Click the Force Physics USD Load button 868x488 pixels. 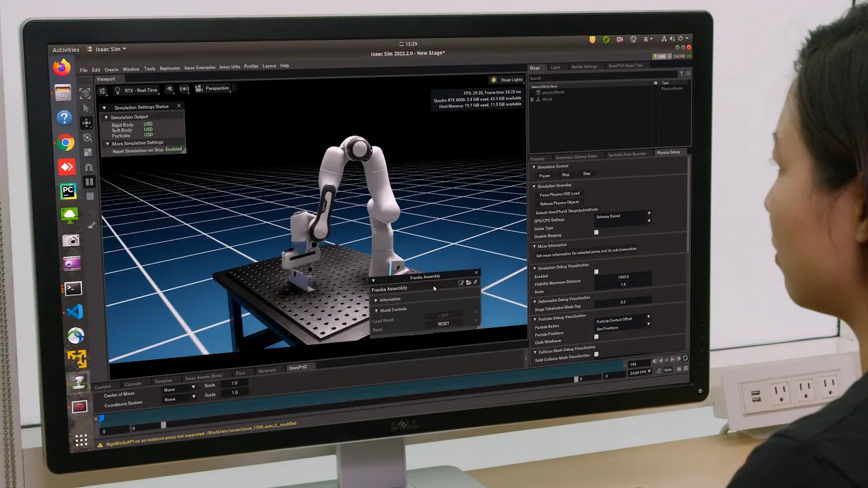point(559,194)
